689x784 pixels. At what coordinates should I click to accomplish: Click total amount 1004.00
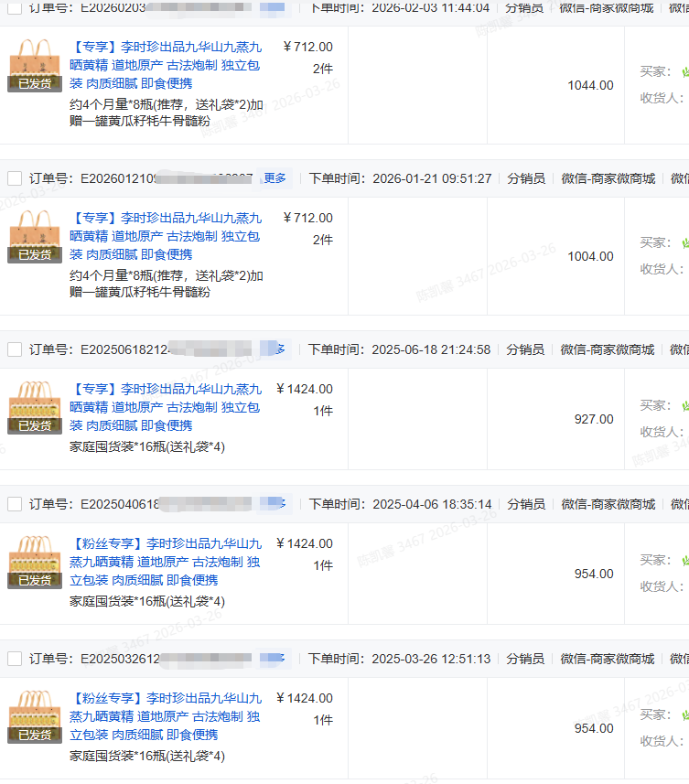pos(590,256)
